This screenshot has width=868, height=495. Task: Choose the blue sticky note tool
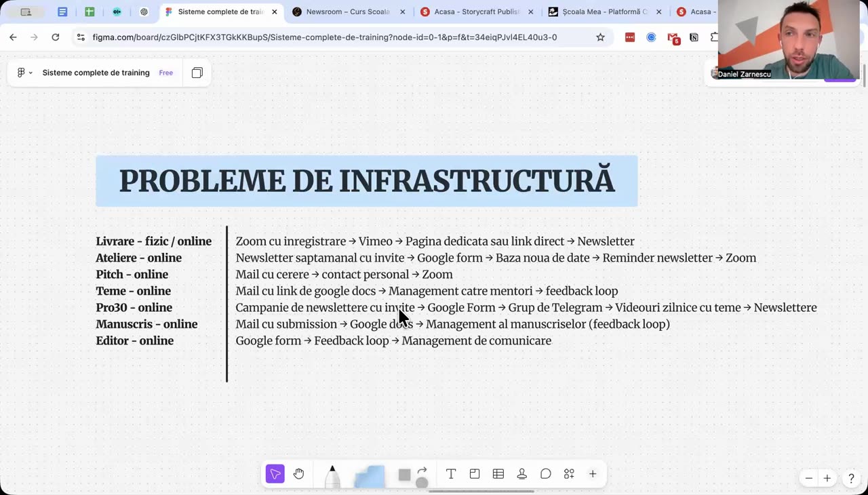pyautogui.click(x=370, y=476)
